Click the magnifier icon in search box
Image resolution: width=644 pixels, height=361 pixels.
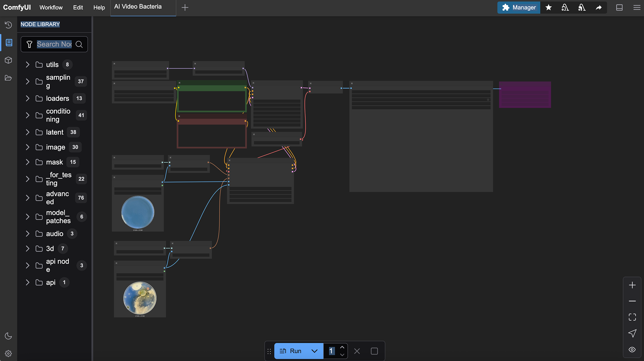pyautogui.click(x=79, y=44)
